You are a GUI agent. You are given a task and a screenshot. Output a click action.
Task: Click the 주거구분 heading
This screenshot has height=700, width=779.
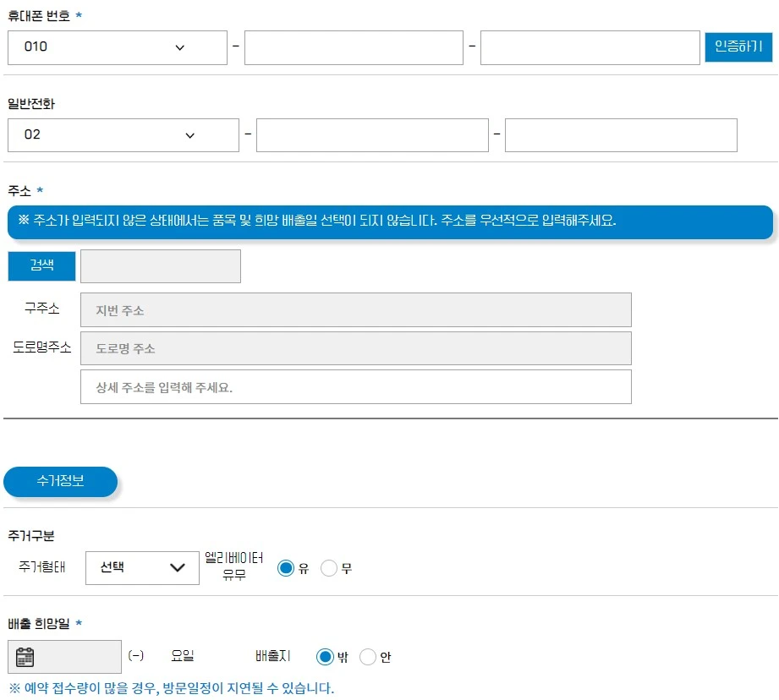tap(31, 536)
